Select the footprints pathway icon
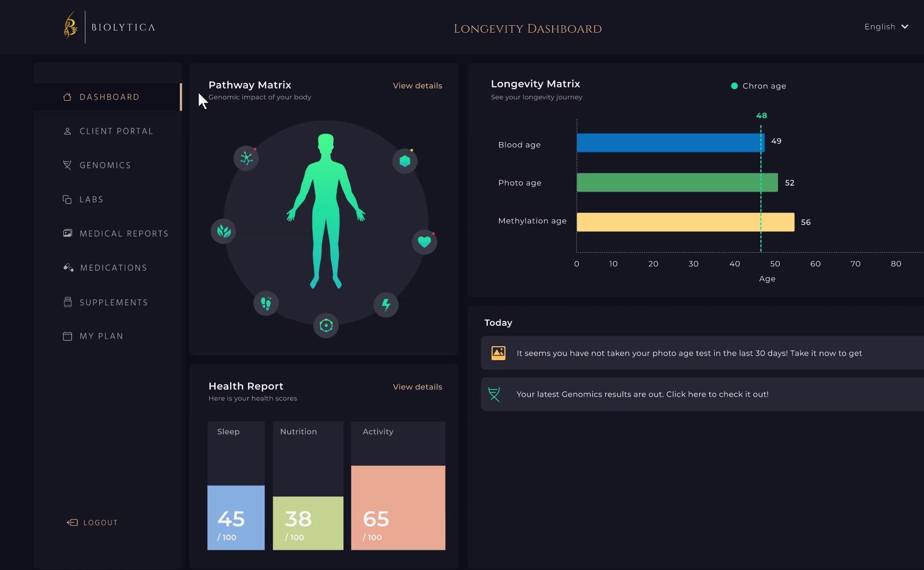 point(266,303)
